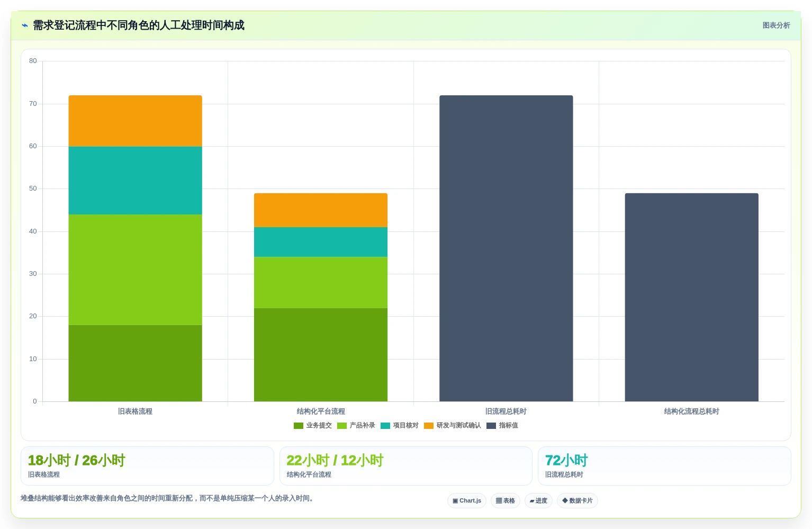This screenshot has width=812, height=529.
Task: Click the y-axis value 80
Action: click(x=33, y=61)
